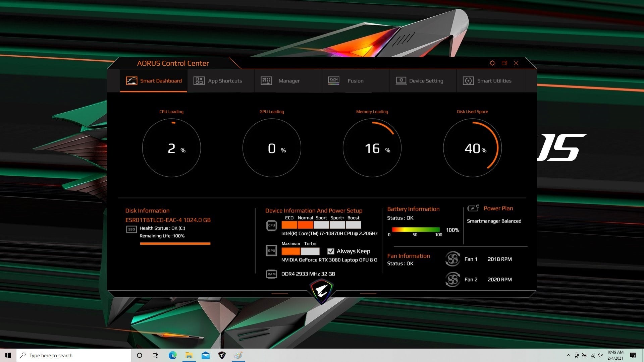Switch to the App Shortcuts tab
644x362 pixels.
click(221, 81)
